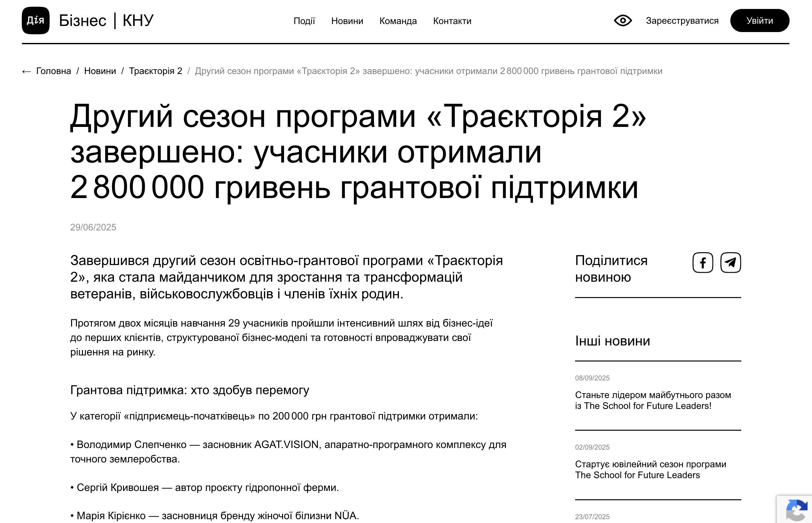Image resolution: width=812 pixels, height=523 pixels.
Task: Share the article on Facebook
Action: pyautogui.click(x=702, y=262)
